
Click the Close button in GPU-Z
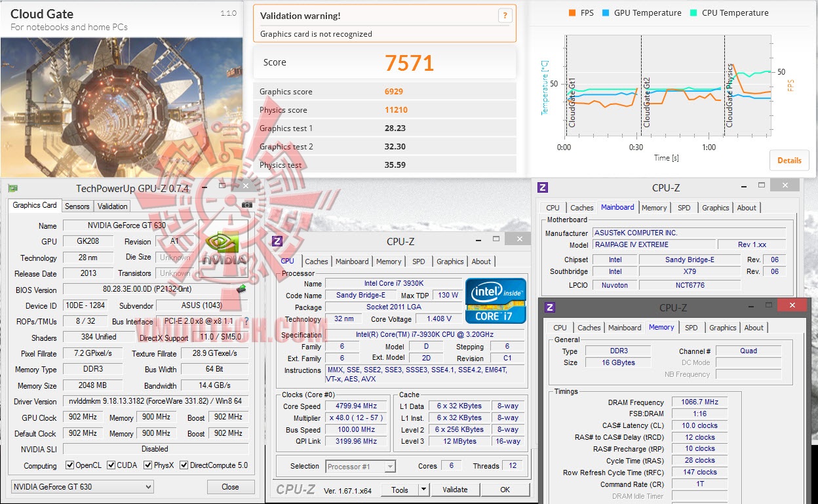[231, 487]
